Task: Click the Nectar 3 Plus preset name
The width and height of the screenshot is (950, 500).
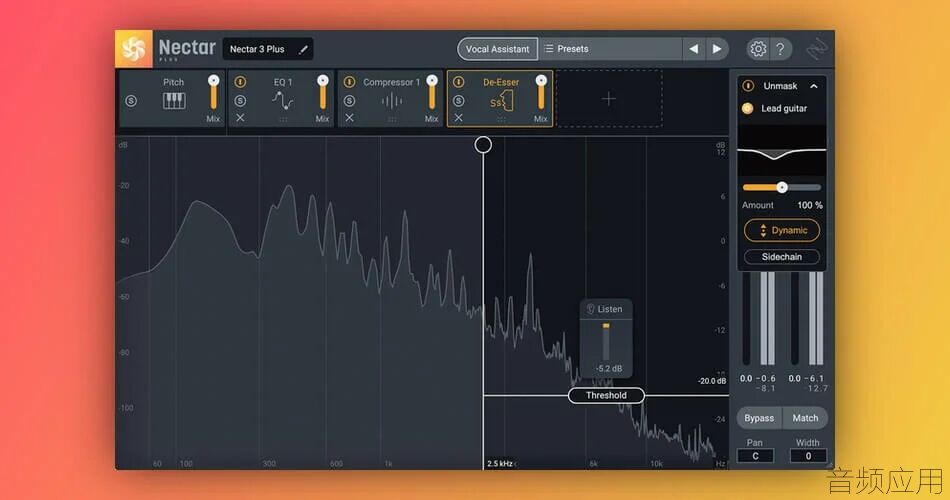Action: pos(257,49)
